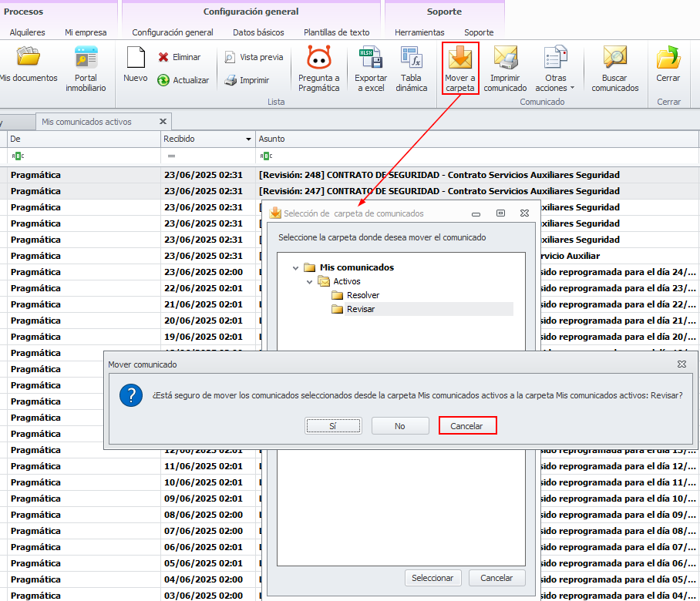The height and width of the screenshot is (601, 700).
Task: Select the Herramientas menu item
Action: (419, 32)
